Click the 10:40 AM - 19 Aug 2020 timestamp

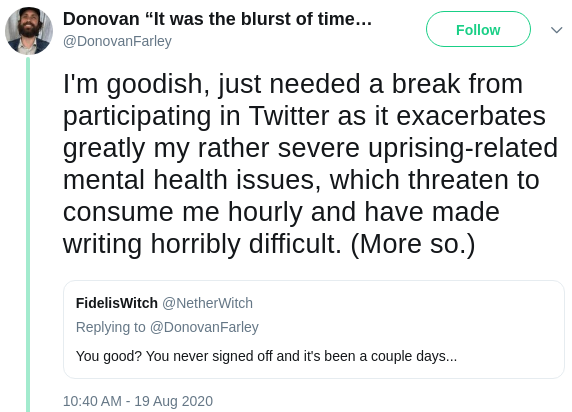pyautogui.click(x=138, y=401)
